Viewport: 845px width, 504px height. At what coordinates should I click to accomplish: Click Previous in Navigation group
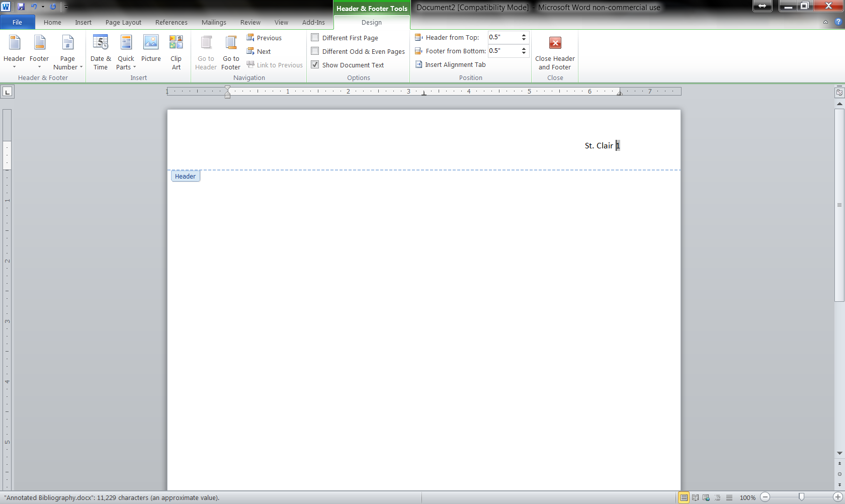point(264,38)
